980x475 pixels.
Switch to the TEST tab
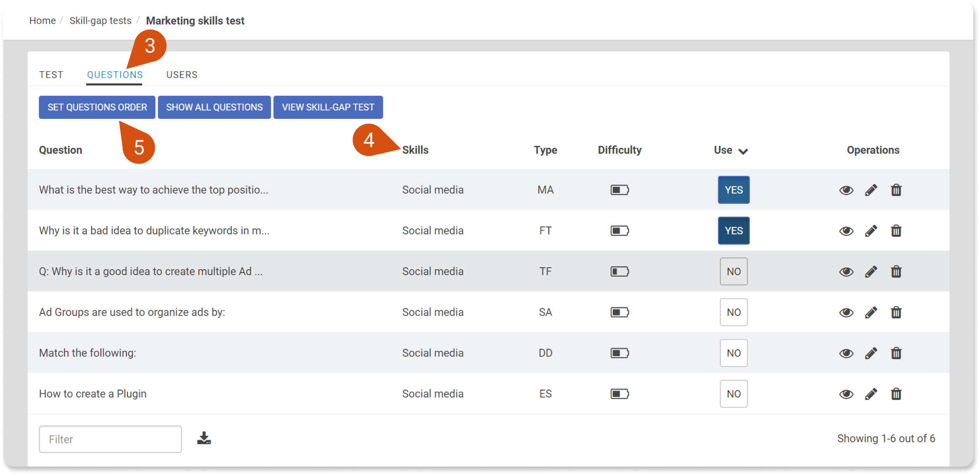click(51, 75)
